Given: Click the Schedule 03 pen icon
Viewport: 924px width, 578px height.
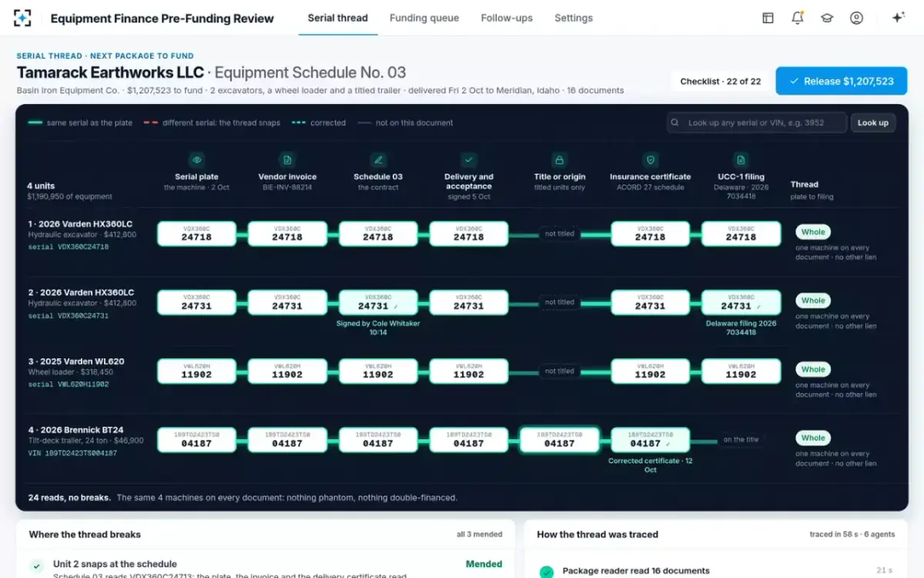Looking at the screenshot, I should coord(378,160).
